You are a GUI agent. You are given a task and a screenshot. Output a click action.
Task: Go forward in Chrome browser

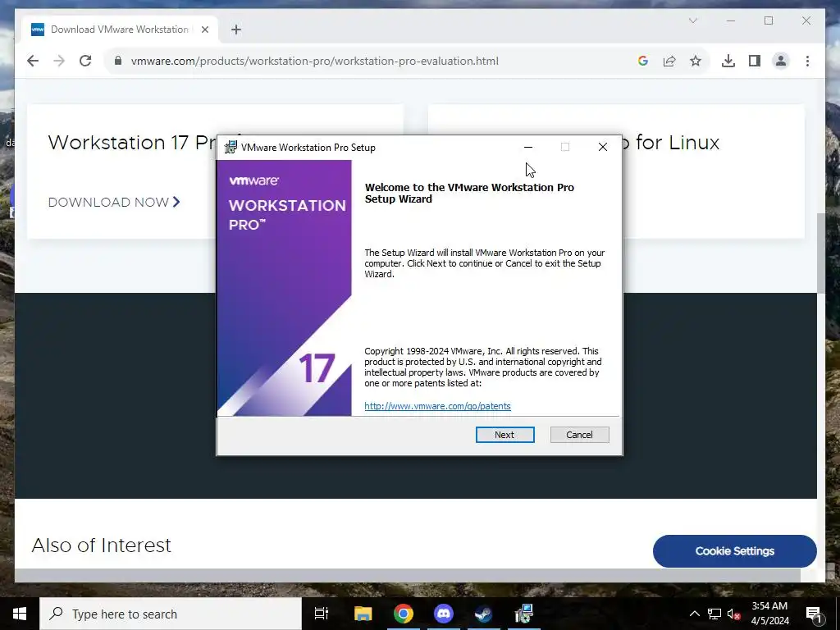click(x=59, y=61)
